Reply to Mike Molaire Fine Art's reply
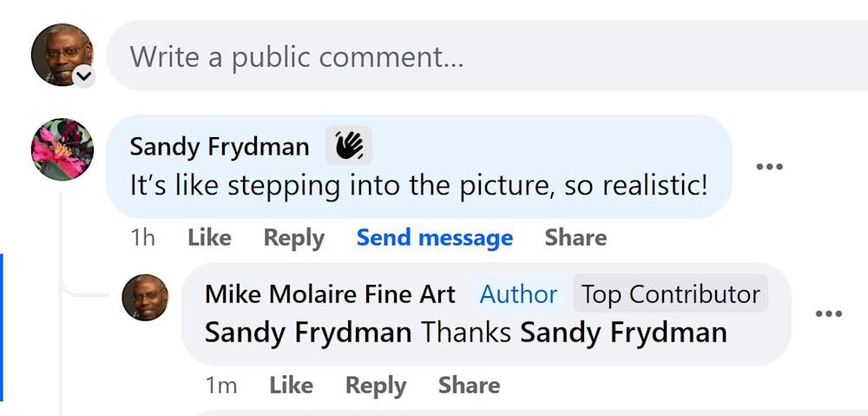Screen dimensions: 868x416 pyautogui.click(x=376, y=386)
